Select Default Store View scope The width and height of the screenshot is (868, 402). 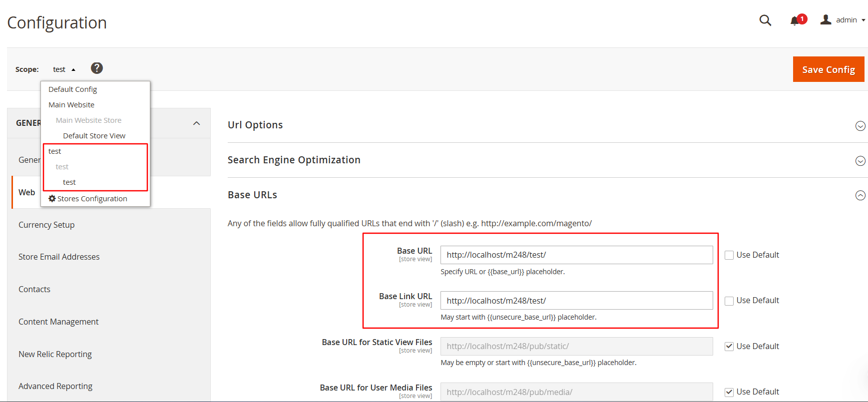coord(95,136)
